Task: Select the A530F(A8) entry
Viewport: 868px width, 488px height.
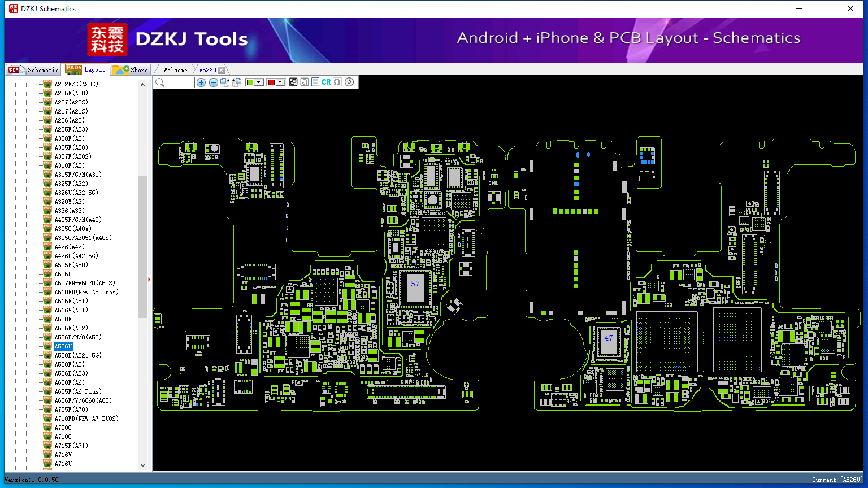Action: point(70,364)
